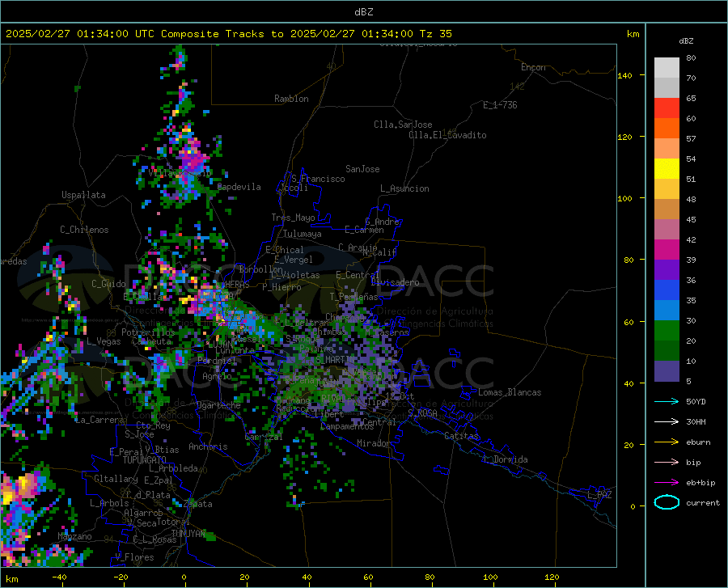This screenshot has height=588, width=728.
Task: Select the orange 57–60 dBZ swatch
Action: [x=667, y=129]
